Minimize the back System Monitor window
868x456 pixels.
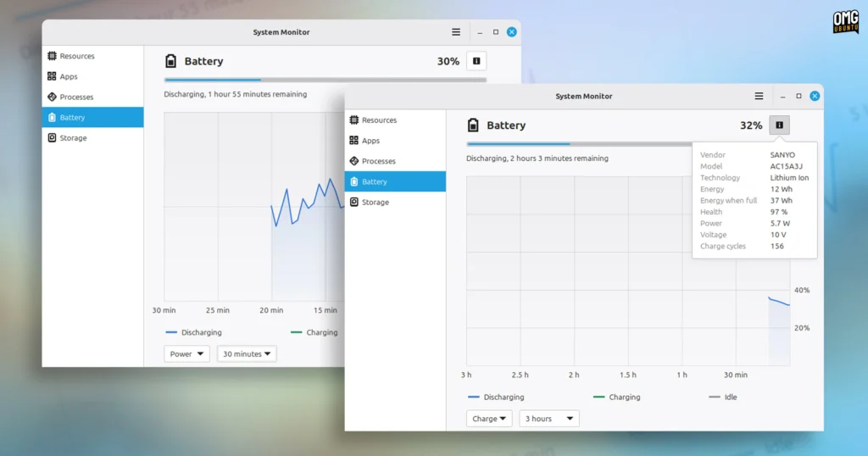[x=480, y=33]
